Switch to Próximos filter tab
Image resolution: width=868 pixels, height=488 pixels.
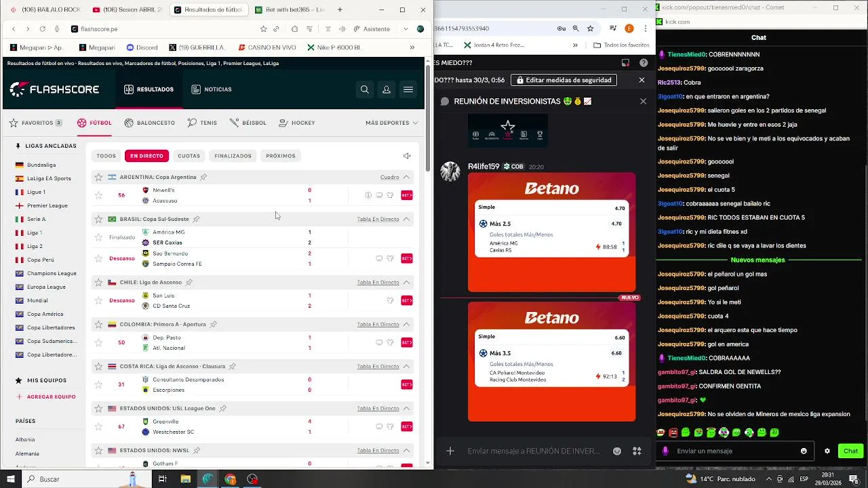[x=281, y=156]
